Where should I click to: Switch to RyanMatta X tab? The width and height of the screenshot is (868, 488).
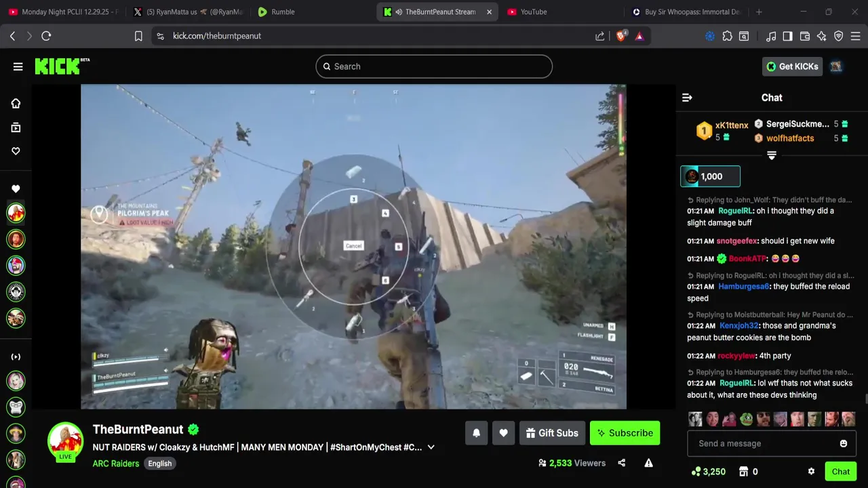[x=188, y=12]
